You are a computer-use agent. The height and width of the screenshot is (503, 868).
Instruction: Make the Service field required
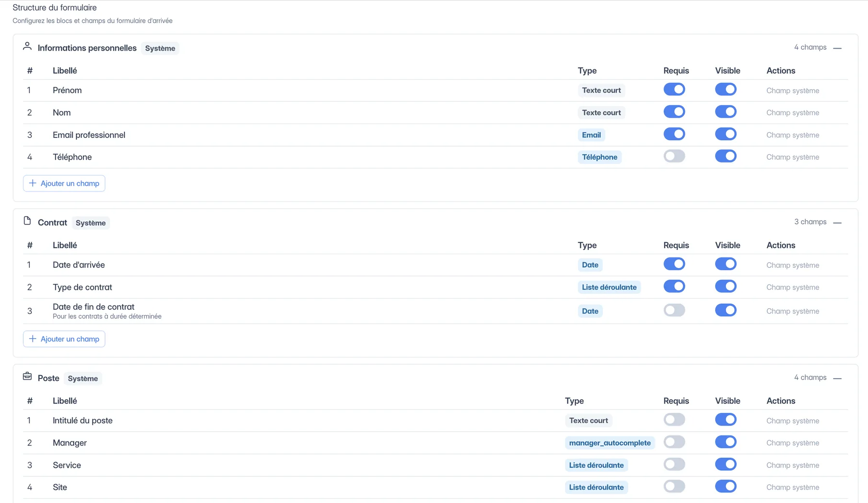674,464
